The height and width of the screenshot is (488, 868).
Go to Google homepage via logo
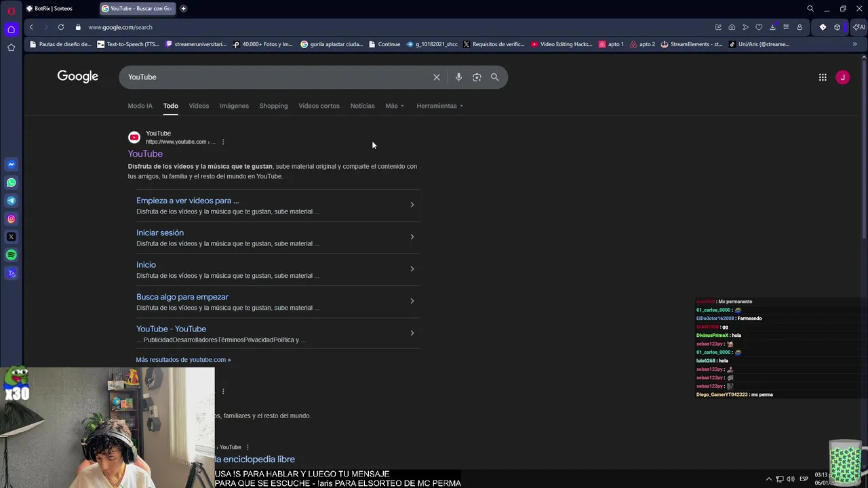[78, 77]
